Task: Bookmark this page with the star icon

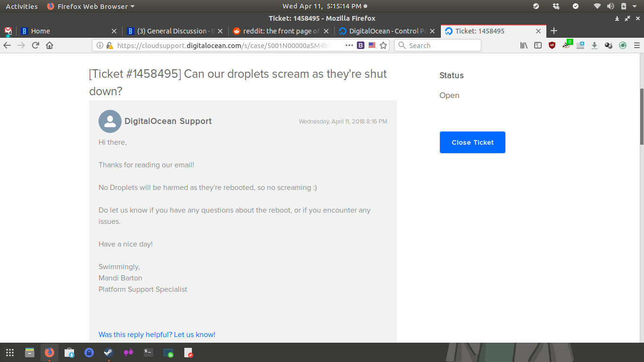Action: tap(383, 45)
